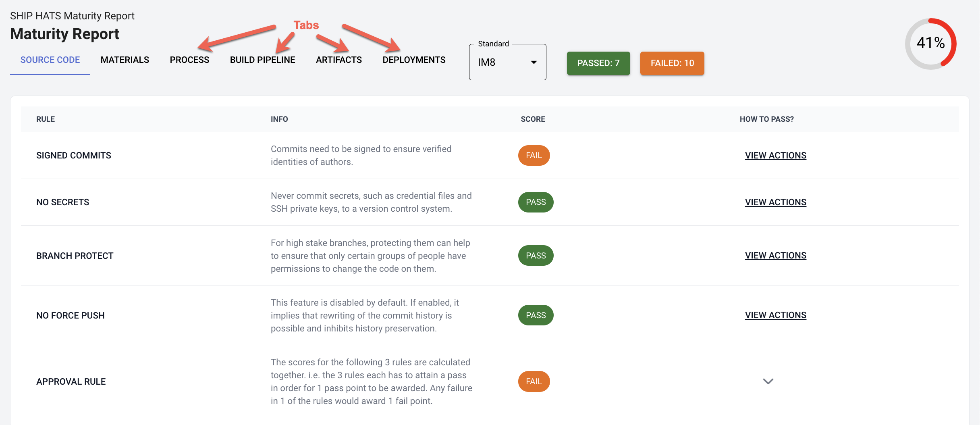This screenshot has width=980, height=425.
Task: Open the Artifacts tab
Action: 338,60
